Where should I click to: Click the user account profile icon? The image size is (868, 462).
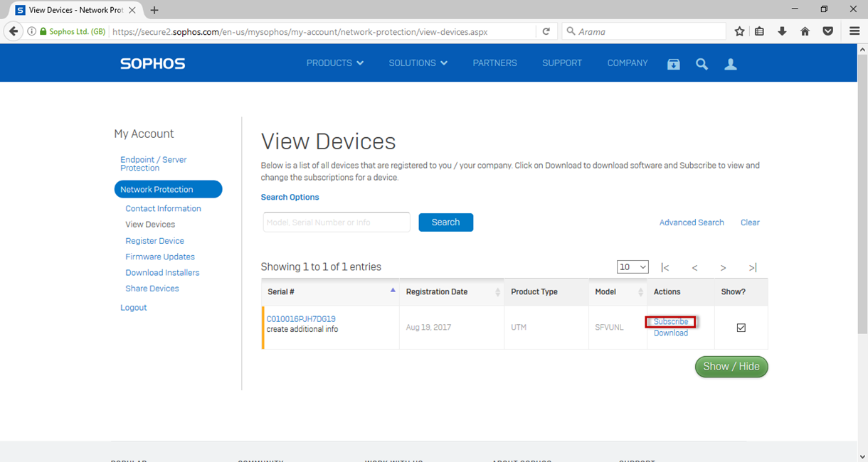[730, 64]
